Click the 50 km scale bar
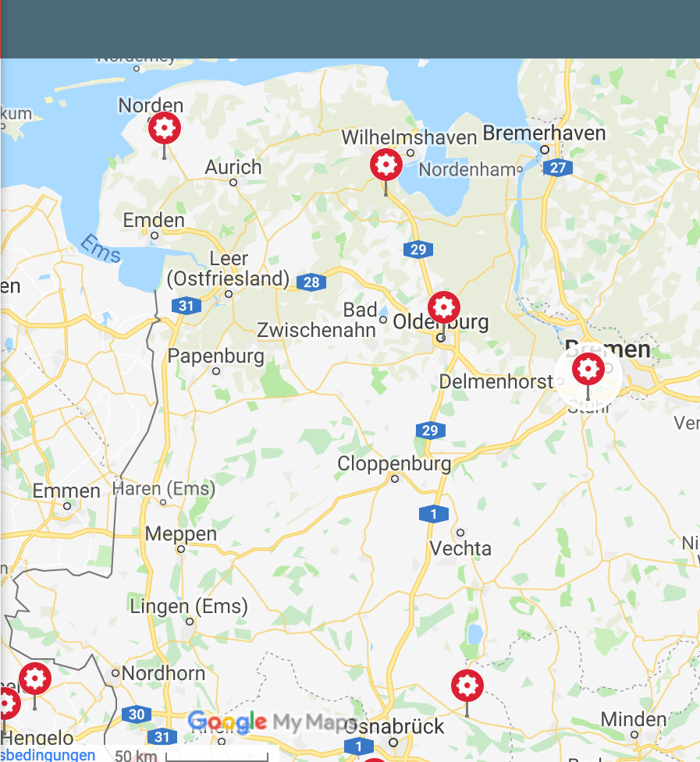Screen dimensions: 700x762 pos(190,756)
